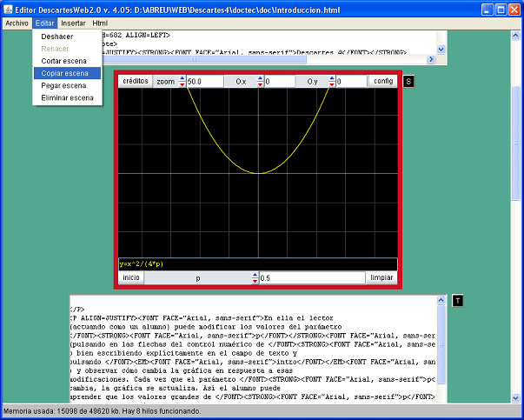Click the O.x value field

pyautogui.click(x=280, y=82)
